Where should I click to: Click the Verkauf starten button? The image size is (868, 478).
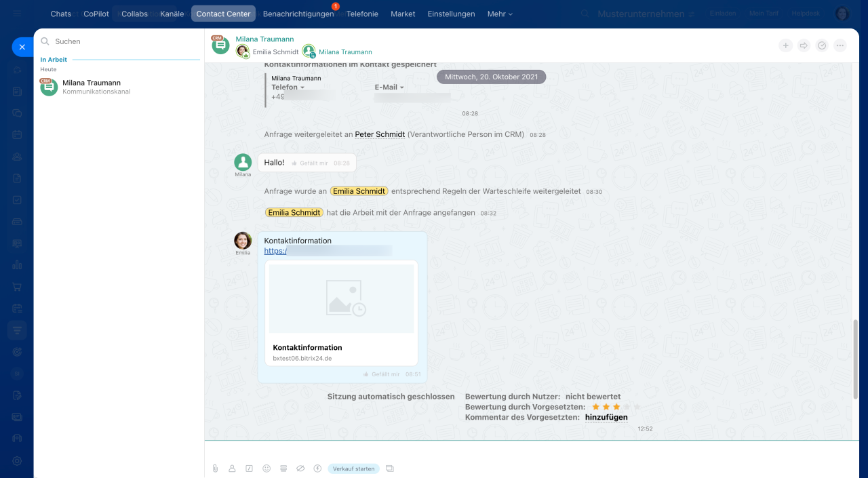pyautogui.click(x=353, y=469)
